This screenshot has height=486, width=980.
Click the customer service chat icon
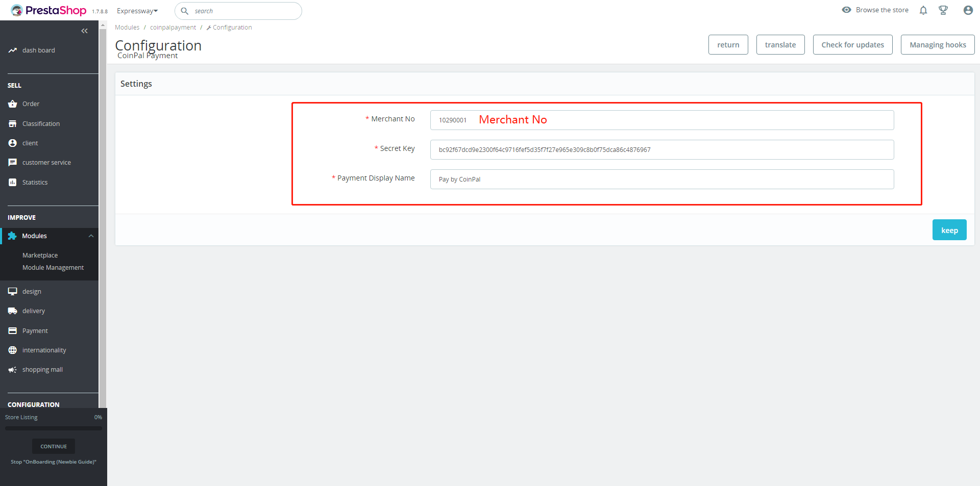tap(13, 163)
